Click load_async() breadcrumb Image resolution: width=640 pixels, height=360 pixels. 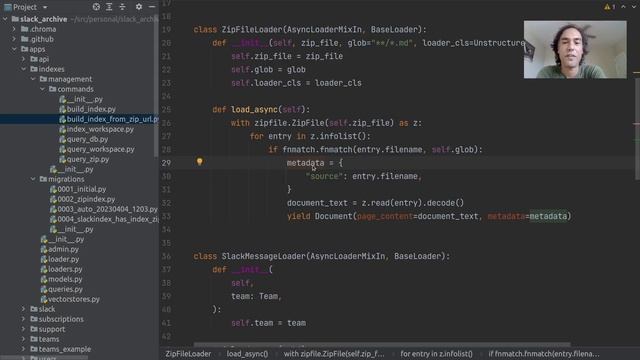click(247, 354)
